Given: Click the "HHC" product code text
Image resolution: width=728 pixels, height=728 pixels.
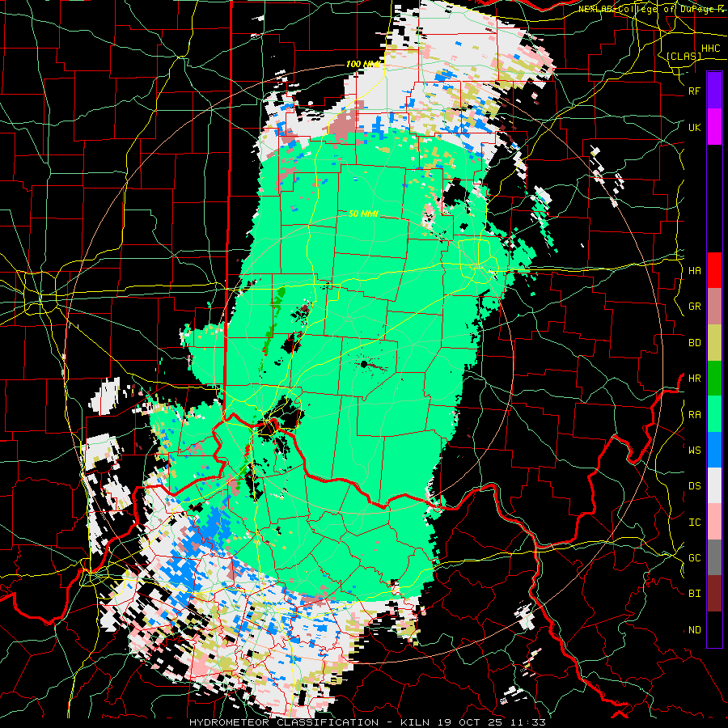Looking at the screenshot, I should [x=710, y=49].
